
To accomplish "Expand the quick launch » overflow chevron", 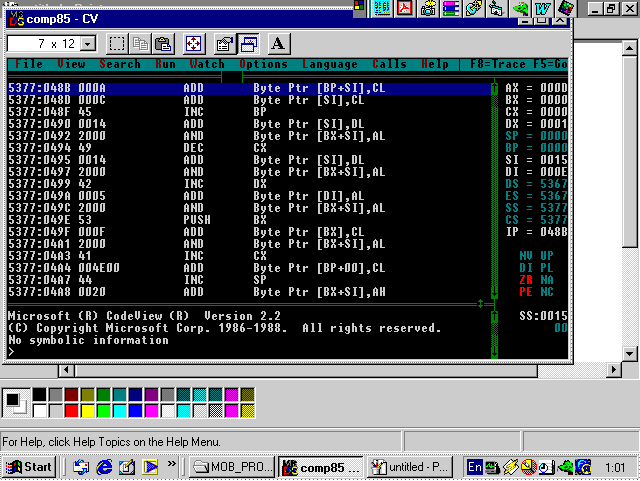I will pos(172,463).
